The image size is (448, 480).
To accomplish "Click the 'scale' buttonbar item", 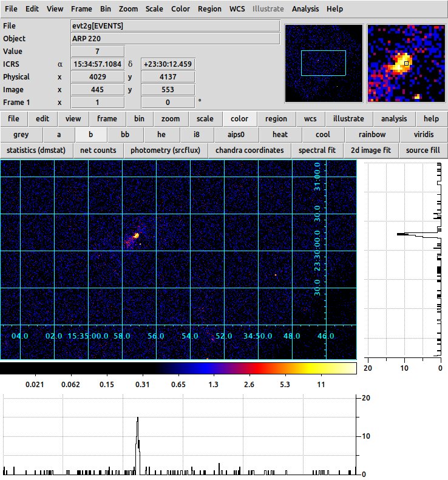I will click(205, 119).
